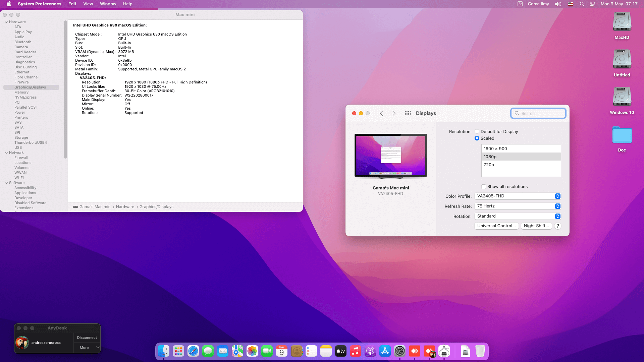Open the System Preferences menu
Viewport: 644px width, 362px height.
40,4
